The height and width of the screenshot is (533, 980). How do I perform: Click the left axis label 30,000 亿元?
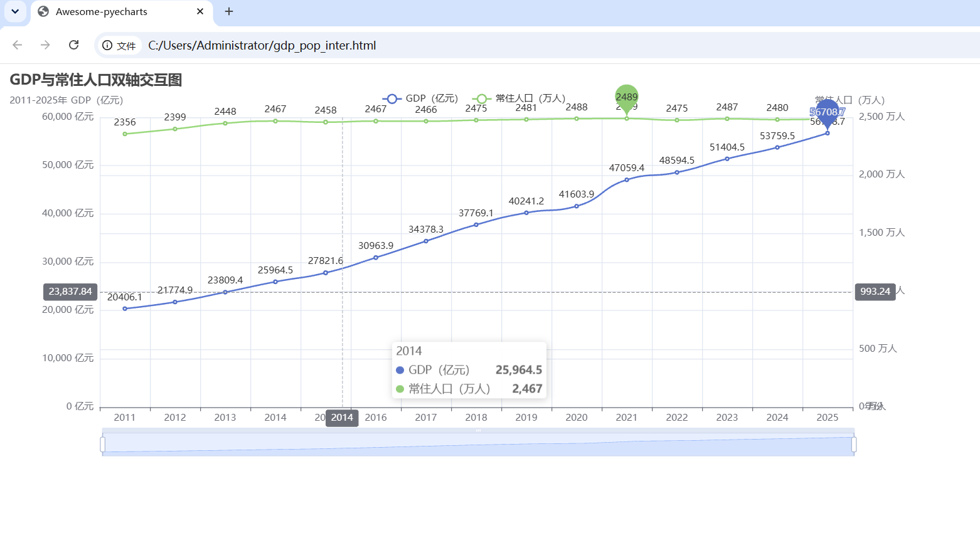coord(68,261)
